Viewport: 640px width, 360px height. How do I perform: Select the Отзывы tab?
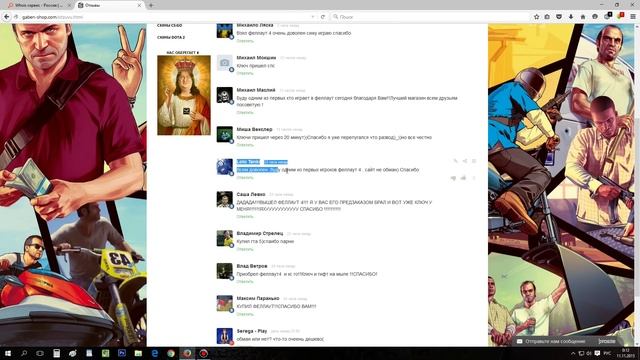click(x=109, y=5)
